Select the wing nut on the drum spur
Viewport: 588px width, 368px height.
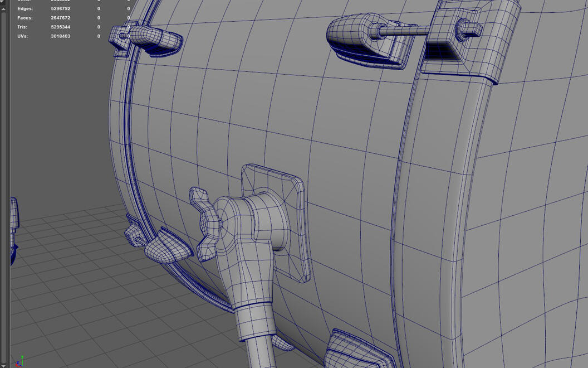[204, 223]
